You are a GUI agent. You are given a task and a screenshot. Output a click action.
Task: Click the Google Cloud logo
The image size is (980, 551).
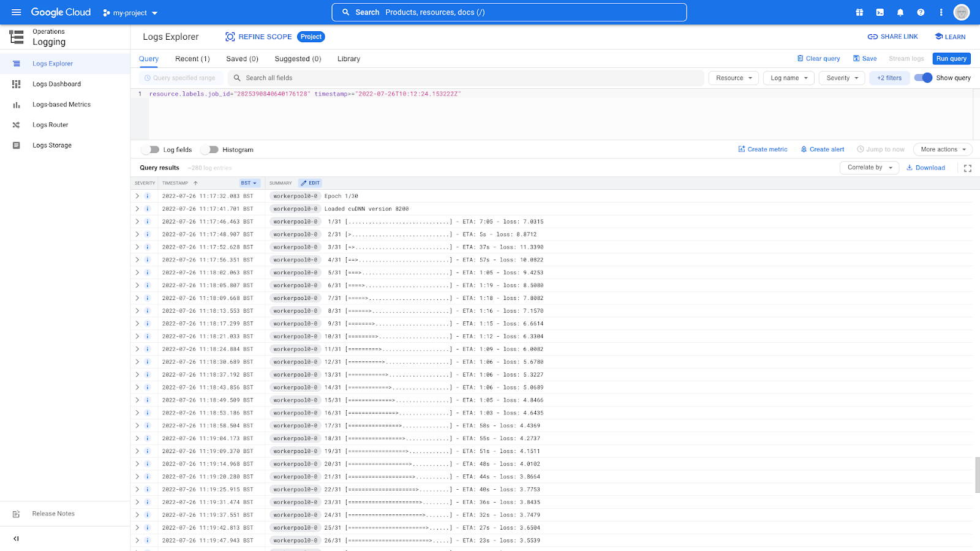(61, 12)
